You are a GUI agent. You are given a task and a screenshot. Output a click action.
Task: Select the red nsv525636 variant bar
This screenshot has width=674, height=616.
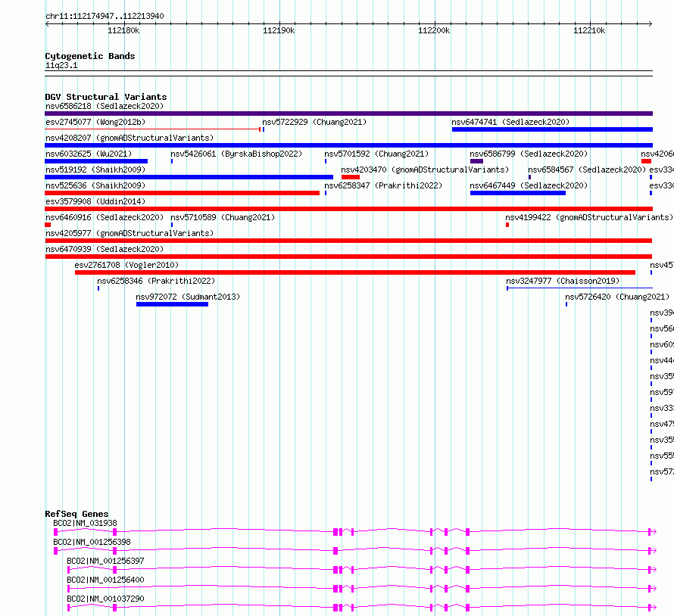183,193
